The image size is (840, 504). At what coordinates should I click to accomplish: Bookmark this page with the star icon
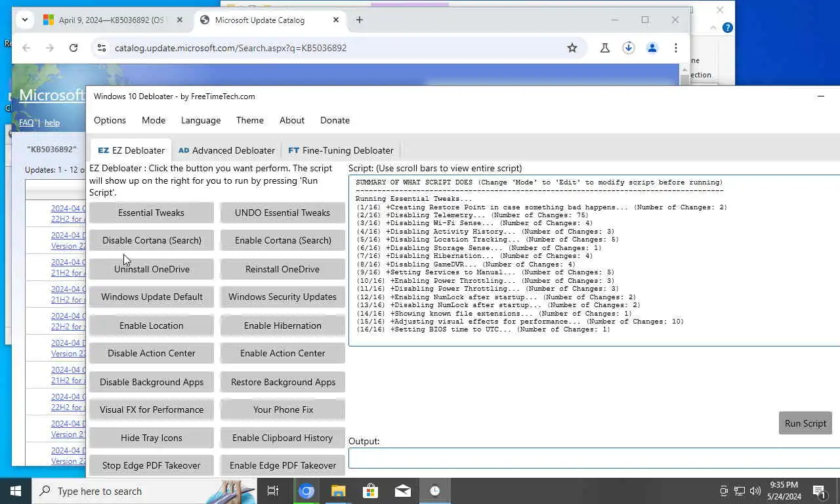[572, 48]
